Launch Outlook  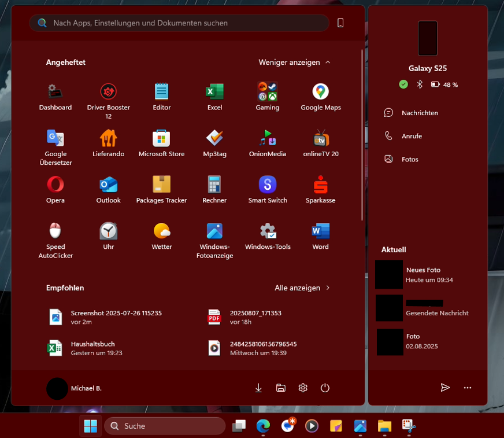pyautogui.click(x=108, y=190)
